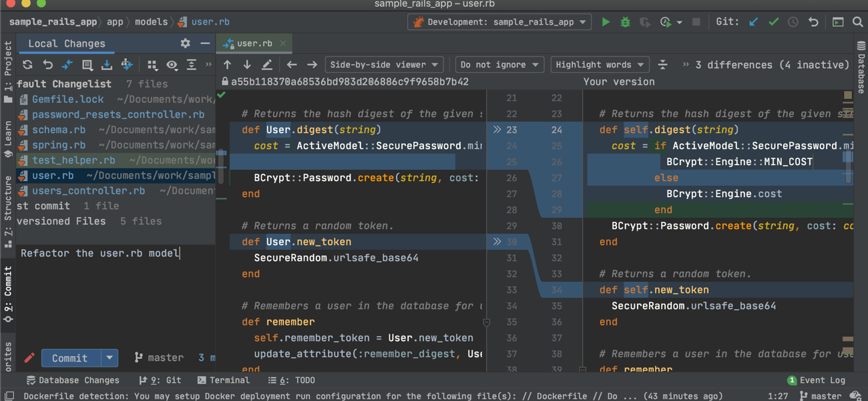
Task: Commit changes using the green checkmark icon
Action: click(773, 21)
